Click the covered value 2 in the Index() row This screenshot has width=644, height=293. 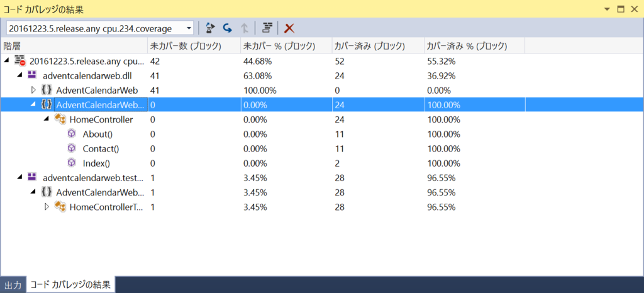click(x=337, y=163)
